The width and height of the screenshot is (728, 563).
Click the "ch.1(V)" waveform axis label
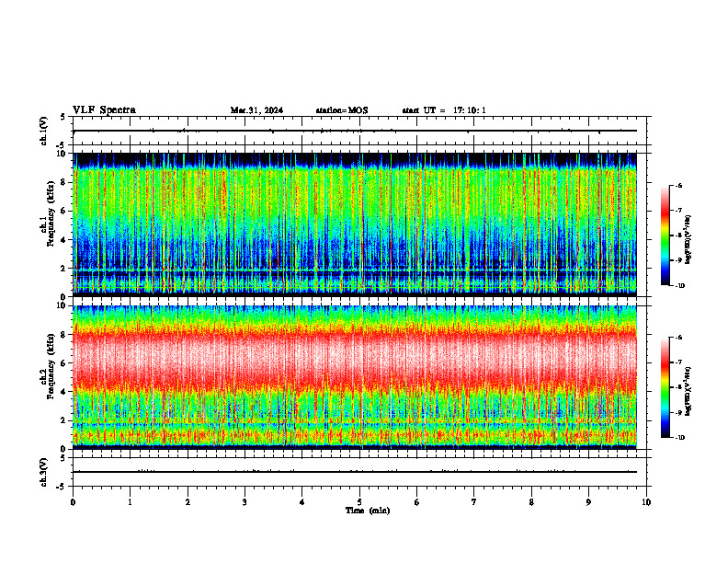pyautogui.click(x=44, y=131)
